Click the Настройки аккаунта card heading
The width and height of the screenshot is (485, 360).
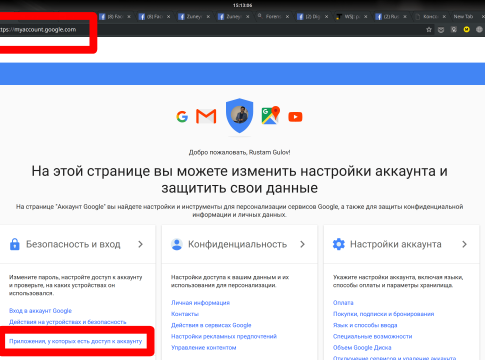[x=396, y=244]
